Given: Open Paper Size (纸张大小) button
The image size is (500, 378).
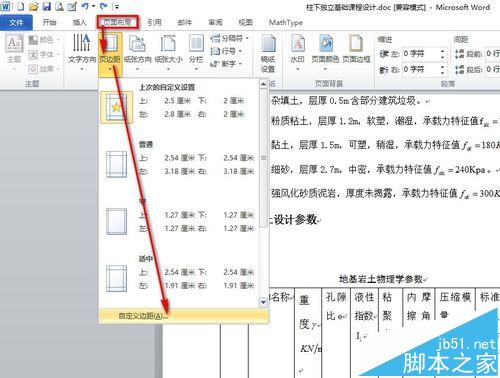Looking at the screenshot, I should pos(168,53).
